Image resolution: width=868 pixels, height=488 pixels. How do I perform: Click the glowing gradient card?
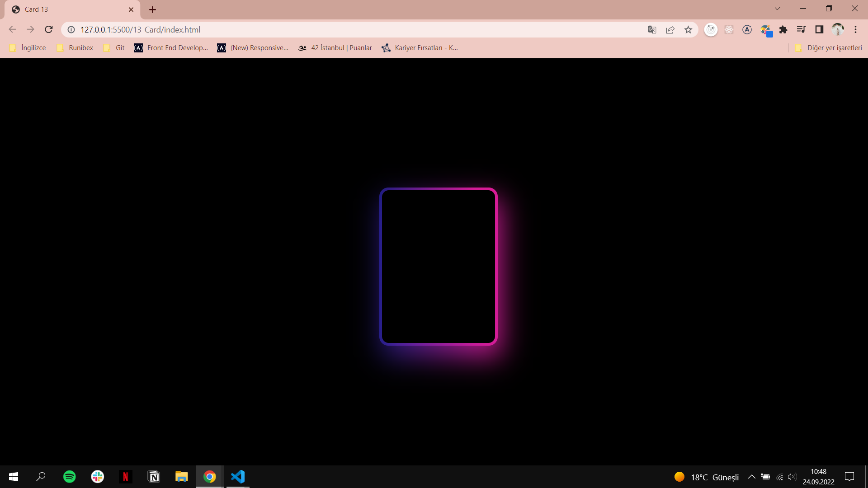coord(438,267)
